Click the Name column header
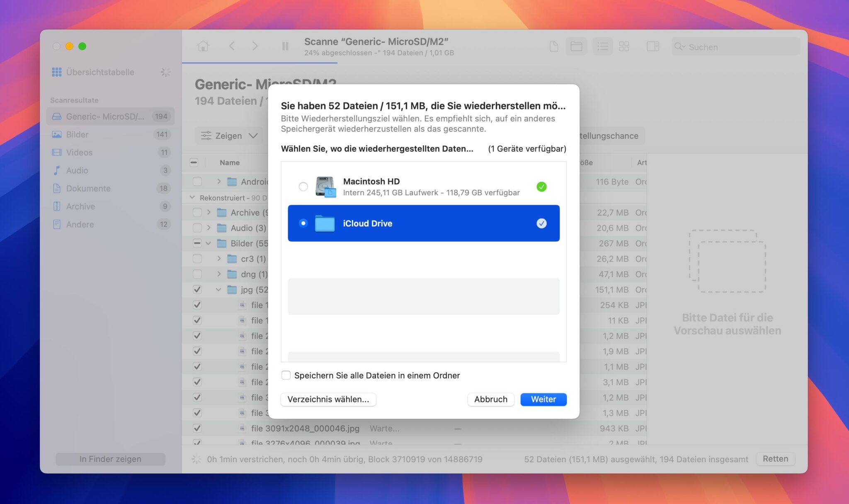 pyautogui.click(x=230, y=162)
